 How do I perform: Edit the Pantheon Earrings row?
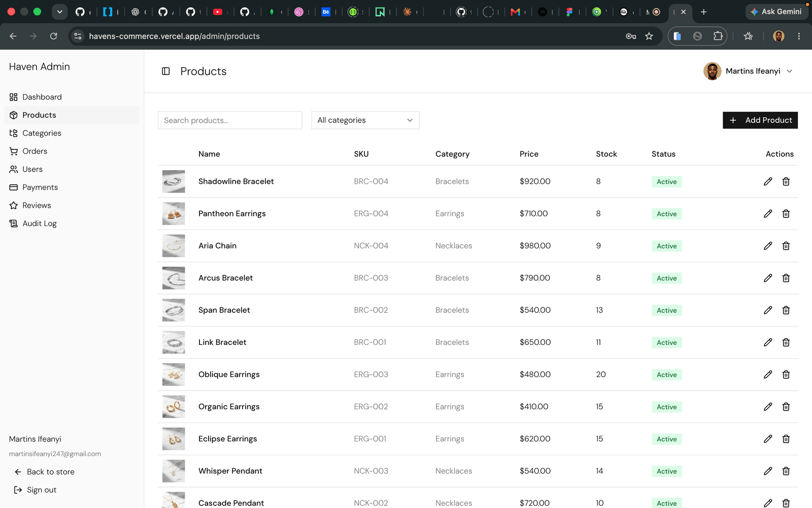(x=768, y=214)
